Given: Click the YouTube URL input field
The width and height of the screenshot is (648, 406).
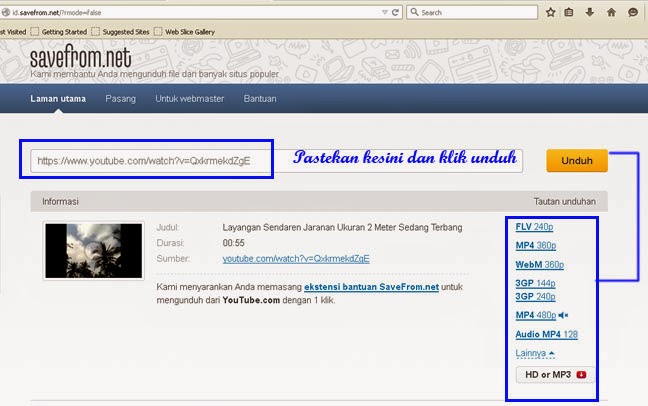Looking at the screenshot, I should (x=276, y=161).
